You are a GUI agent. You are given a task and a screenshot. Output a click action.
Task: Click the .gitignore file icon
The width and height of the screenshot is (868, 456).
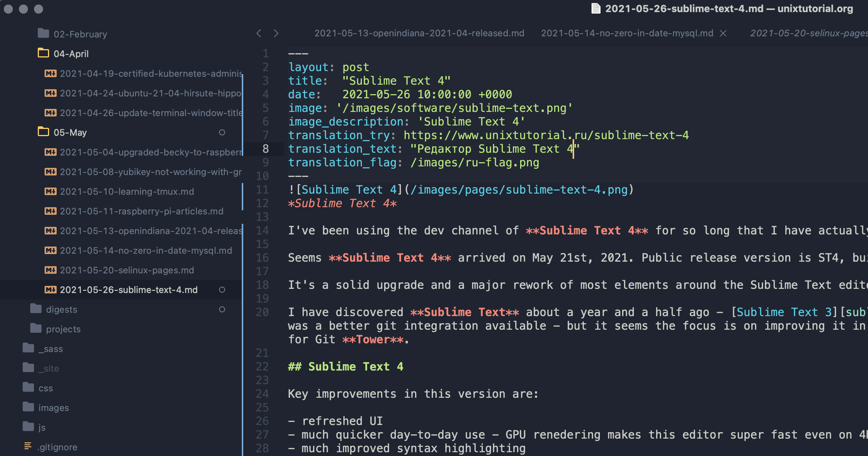point(28,447)
